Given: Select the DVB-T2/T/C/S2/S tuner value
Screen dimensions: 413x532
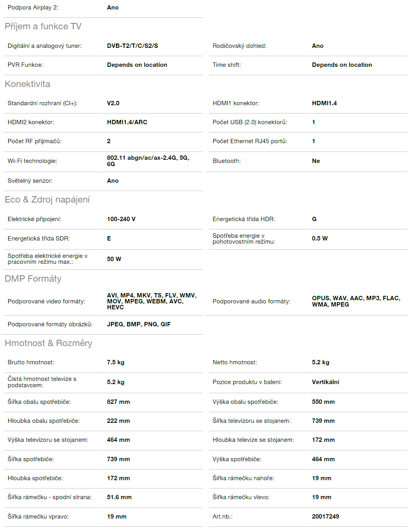Looking at the screenshot, I should (x=132, y=46).
